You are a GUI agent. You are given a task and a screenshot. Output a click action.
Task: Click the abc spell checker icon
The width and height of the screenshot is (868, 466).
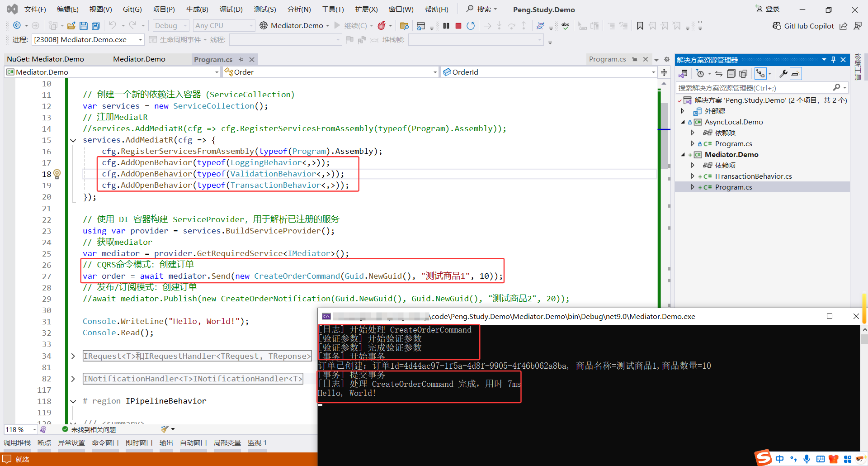click(565, 26)
